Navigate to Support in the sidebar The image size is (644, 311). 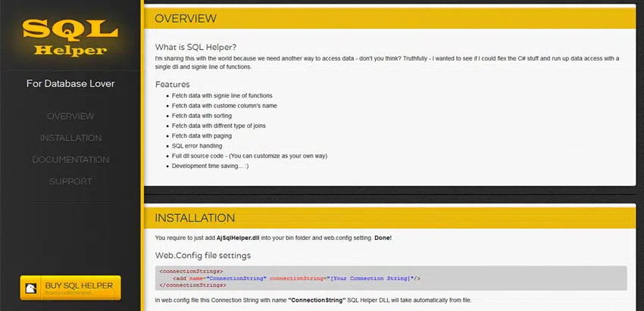click(70, 182)
